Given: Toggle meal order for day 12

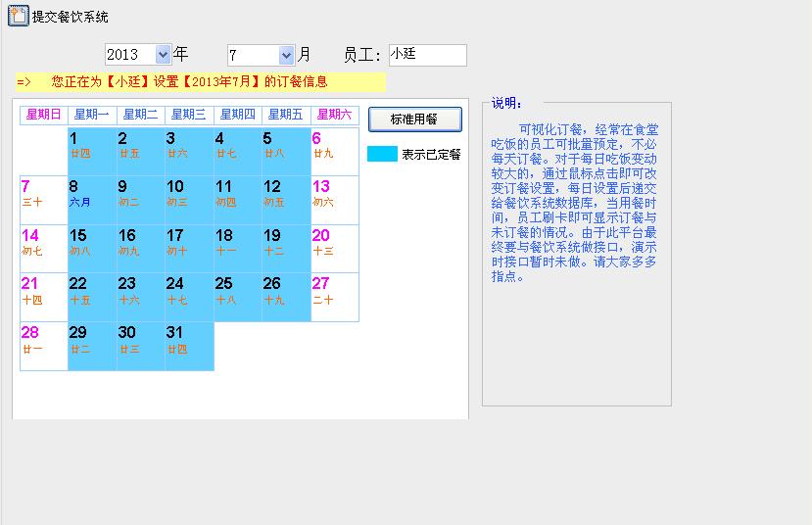Looking at the screenshot, I should pos(286,201).
